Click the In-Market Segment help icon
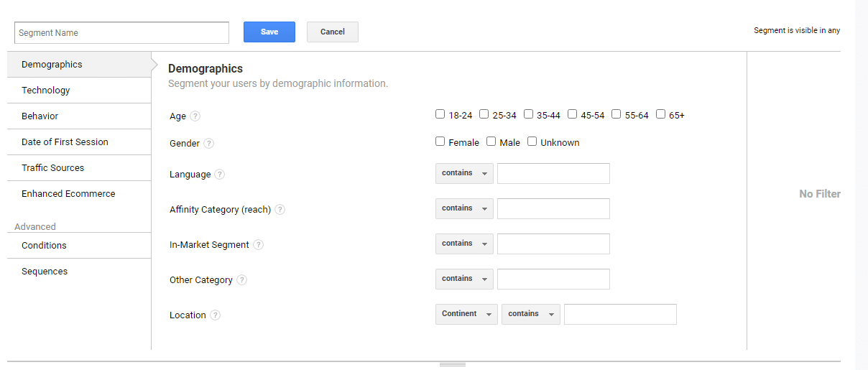The image size is (868, 370). coord(259,245)
